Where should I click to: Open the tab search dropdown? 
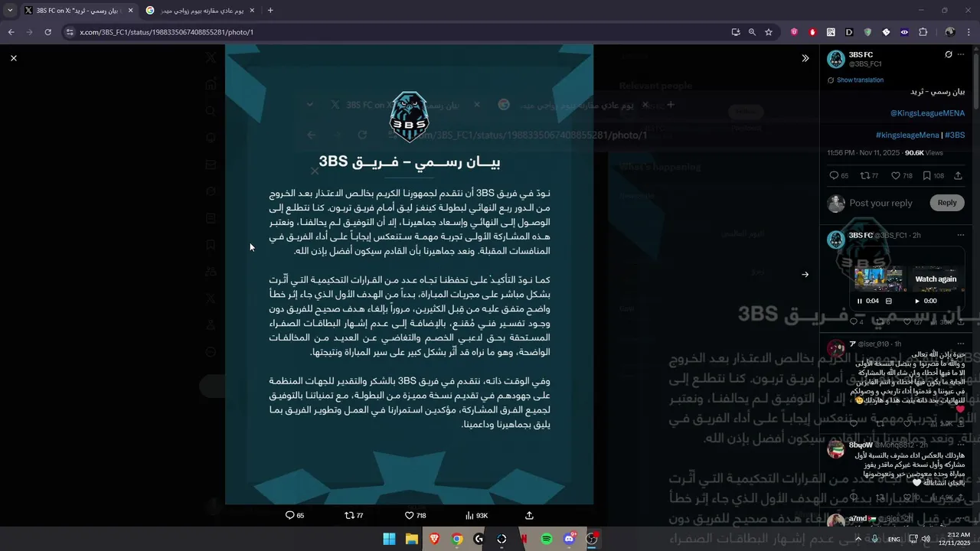[x=10, y=11]
